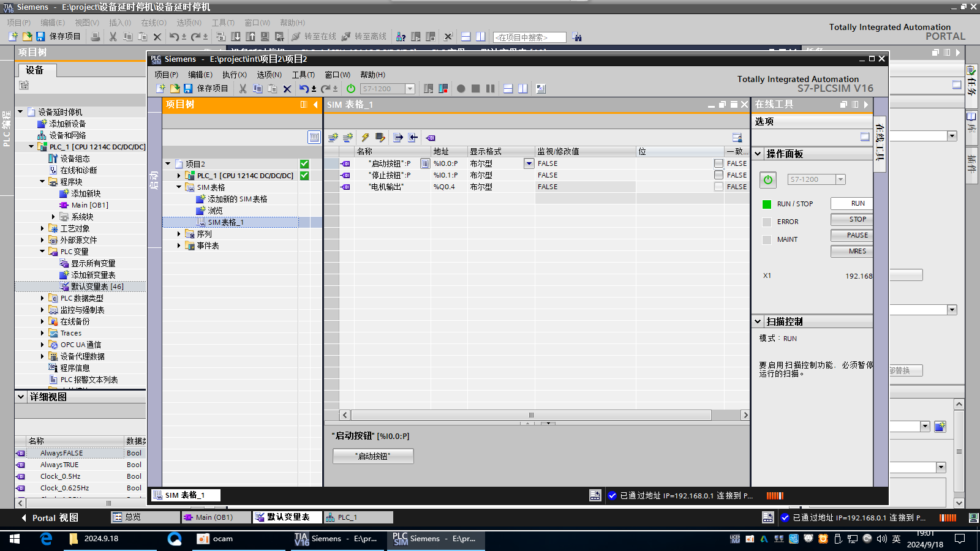Click import arrow icon in SIM table toolbar
The height and width of the screenshot is (551, 980).
tap(413, 138)
